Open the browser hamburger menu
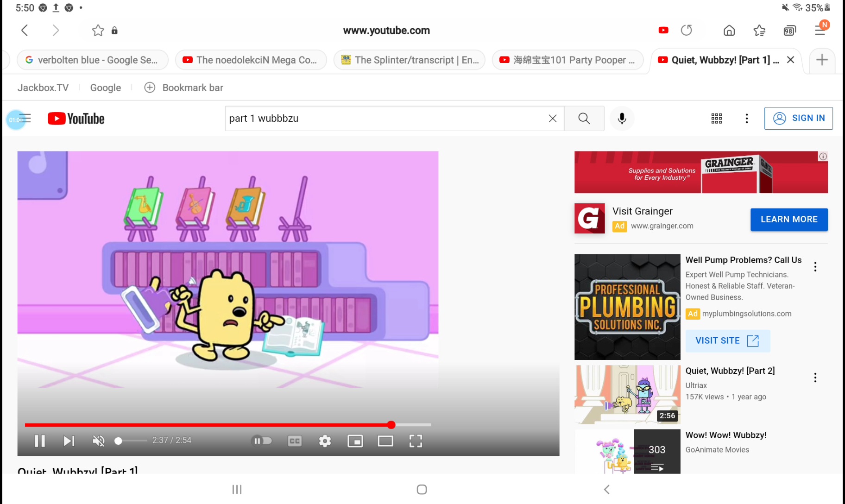Viewport: 845px width, 504px height. [x=820, y=30]
